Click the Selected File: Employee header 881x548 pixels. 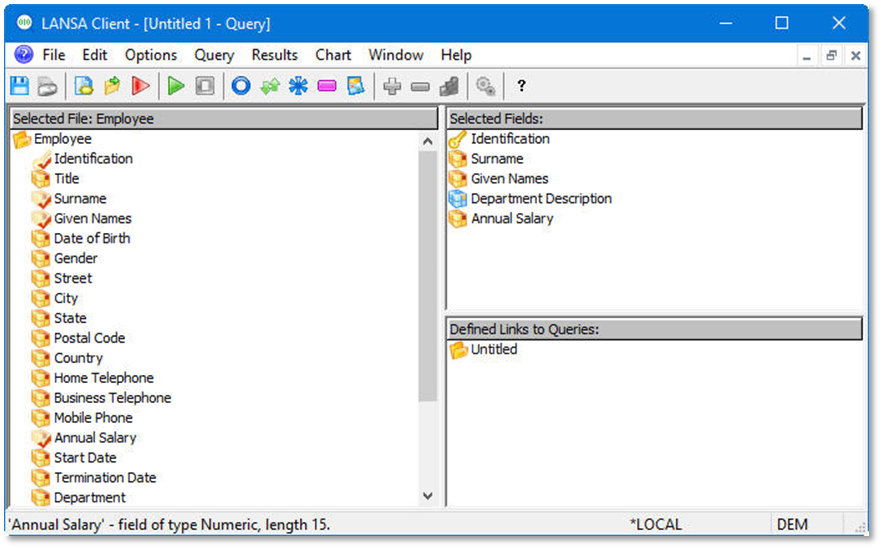[224, 119]
